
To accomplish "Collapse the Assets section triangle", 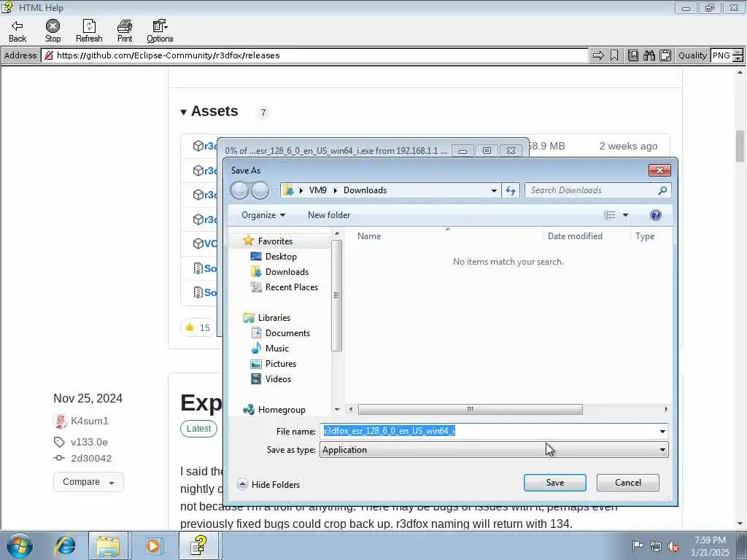I will 183,112.
